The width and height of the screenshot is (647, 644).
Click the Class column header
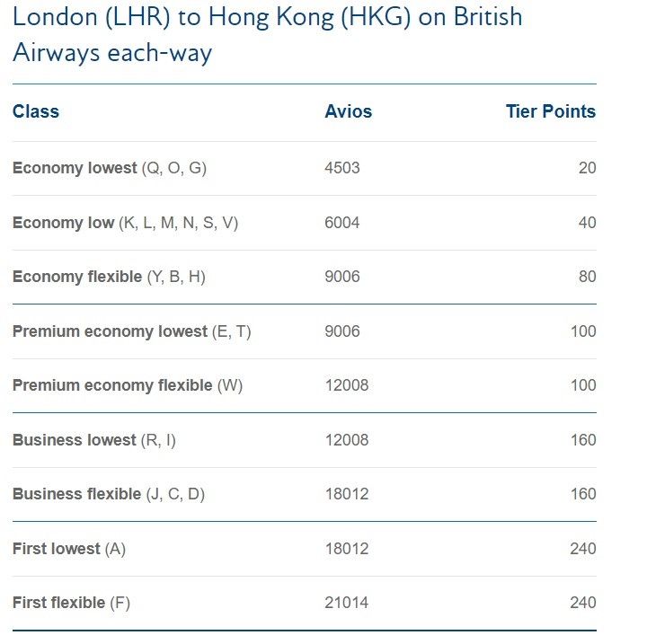pyautogui.click(x=36, y=112)
